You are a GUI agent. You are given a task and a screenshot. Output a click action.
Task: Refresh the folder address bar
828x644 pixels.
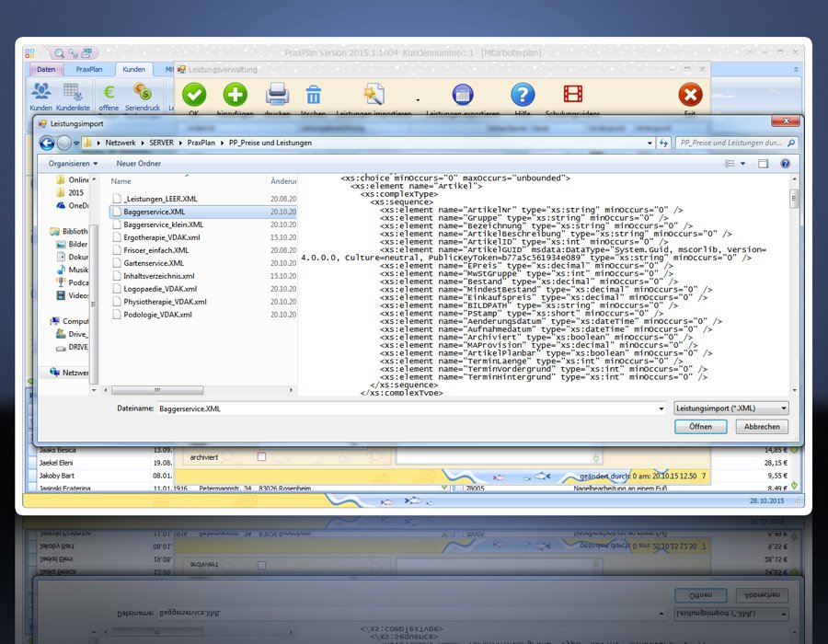click(x=663, y=143)
